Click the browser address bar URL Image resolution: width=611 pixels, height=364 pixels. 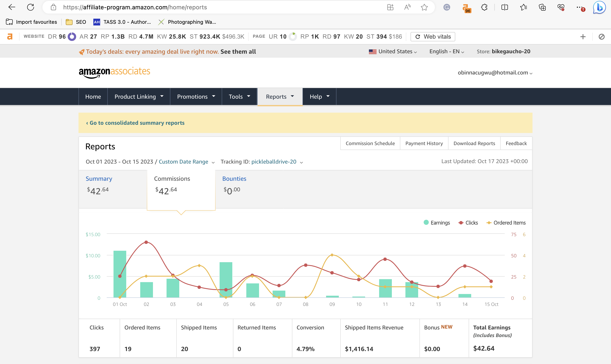(x=135, y=7)
